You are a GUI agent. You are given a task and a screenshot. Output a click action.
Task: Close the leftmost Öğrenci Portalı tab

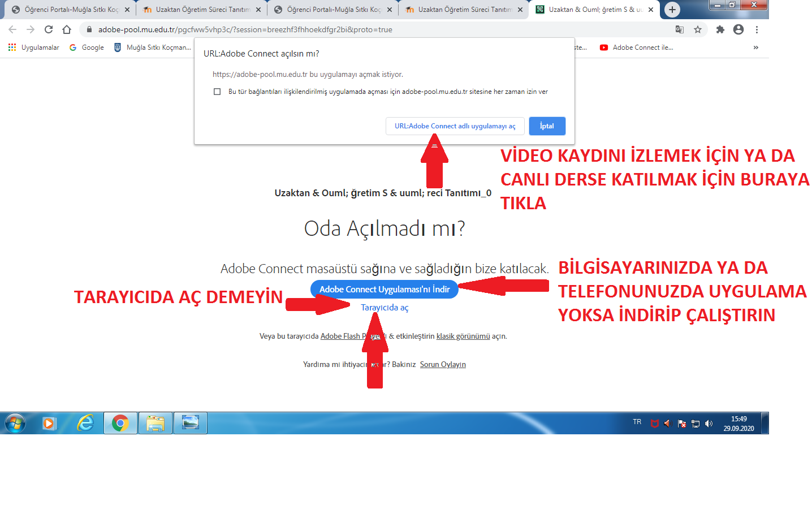[127, 10]
